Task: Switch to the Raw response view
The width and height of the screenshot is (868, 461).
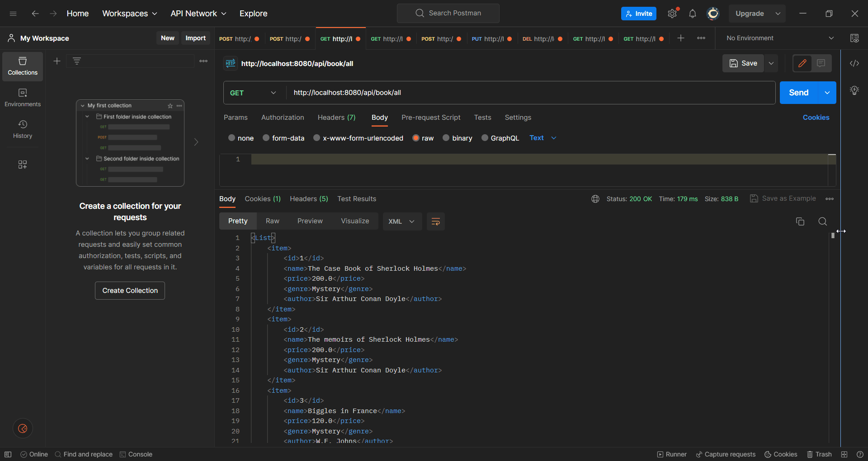Action: (x=272, y=221)
